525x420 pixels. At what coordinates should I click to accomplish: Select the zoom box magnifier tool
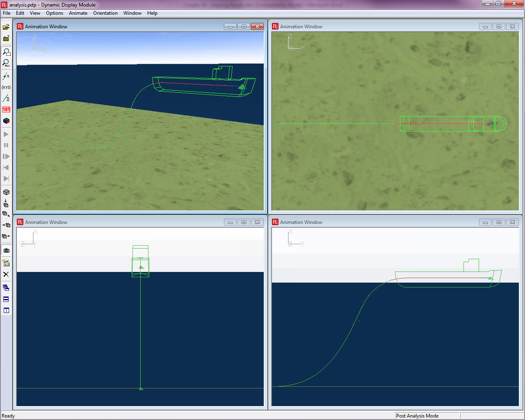[6, 52]
